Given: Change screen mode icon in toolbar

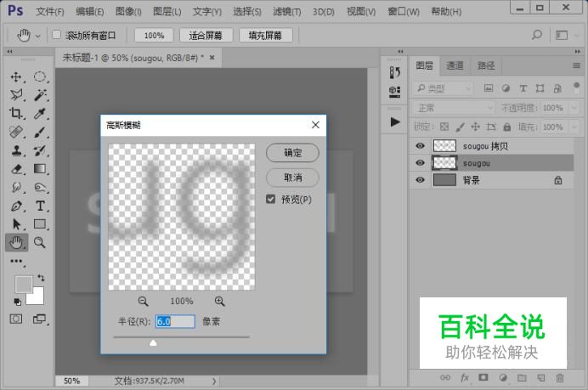Looking at the screenshot, I should (39, 319).
